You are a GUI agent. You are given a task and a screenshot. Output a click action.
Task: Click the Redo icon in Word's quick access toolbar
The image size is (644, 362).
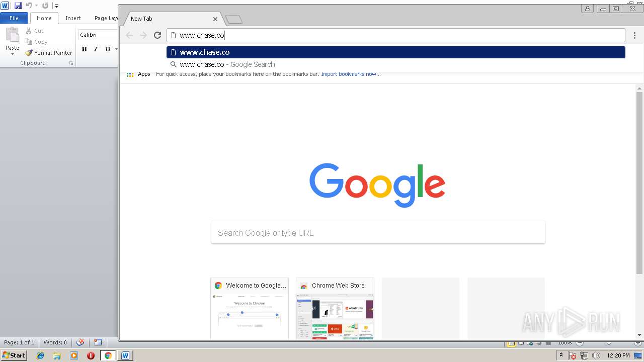click(x=45, y=6)
